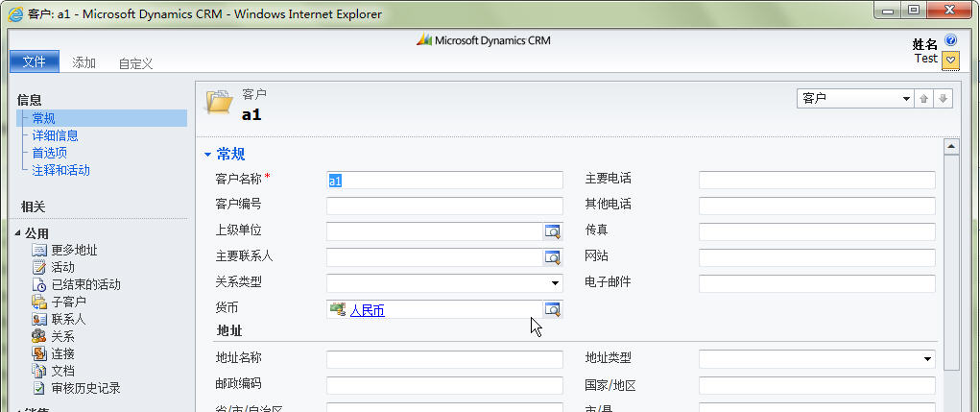Click the 电子邮件 input field

[x=817, y=283]
